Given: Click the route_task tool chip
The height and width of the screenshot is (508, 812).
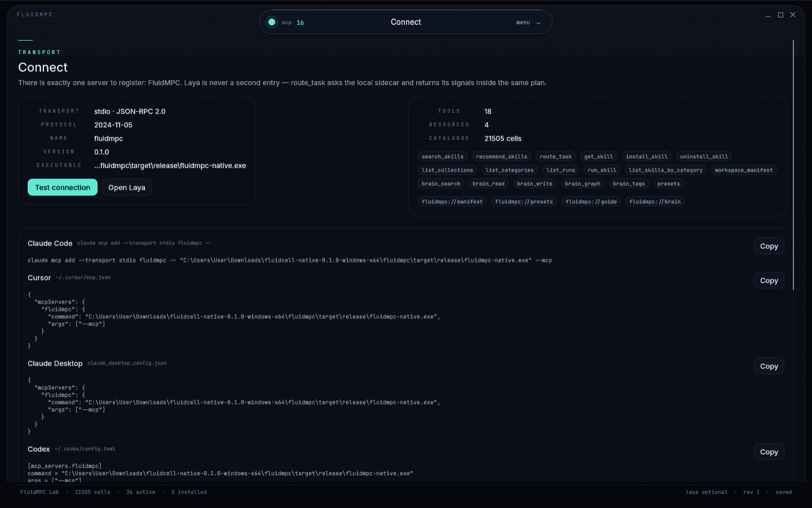Looking at the screenshot, I should (555, 157).
